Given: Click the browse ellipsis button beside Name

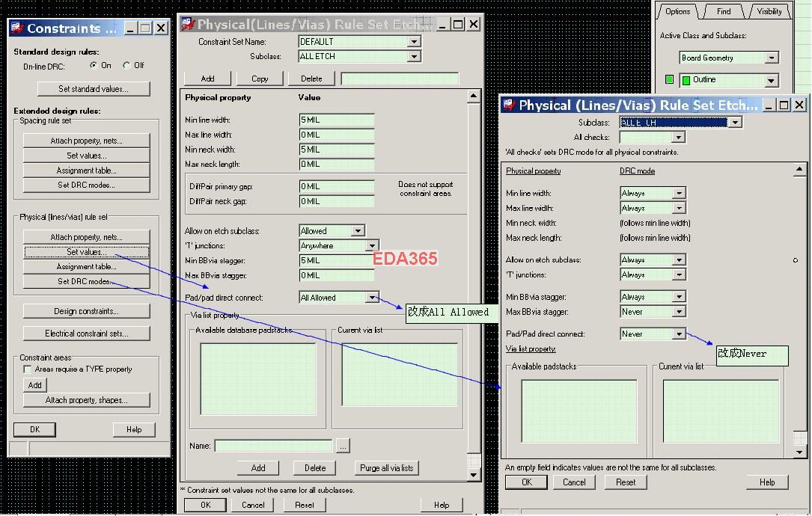Looking at the screenshot, I should [343, 446].
